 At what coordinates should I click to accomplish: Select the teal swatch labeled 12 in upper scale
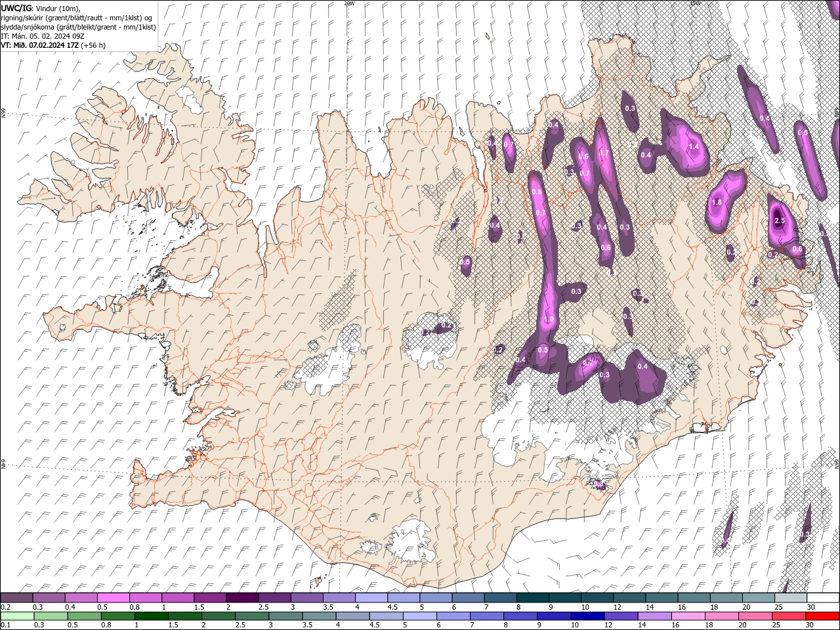(x=629, y=597)
